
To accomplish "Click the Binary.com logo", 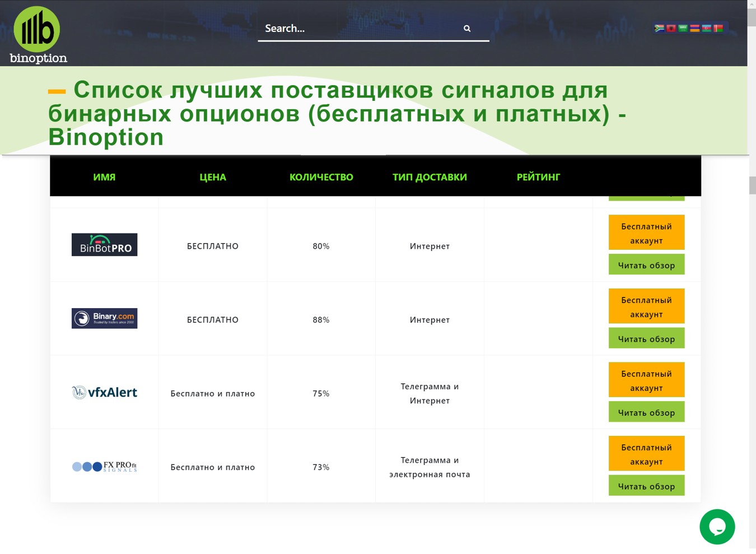I will pyautogui.click(x=104, y=318).
